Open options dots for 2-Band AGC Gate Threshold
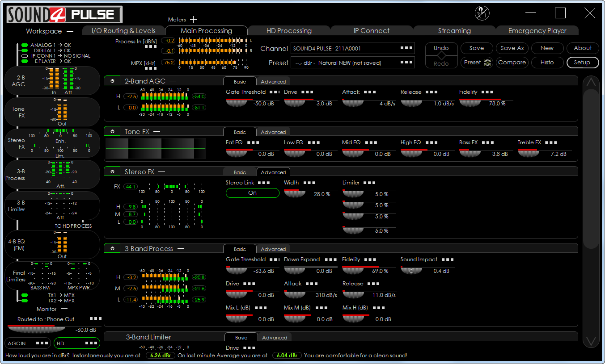605x364 pixels. click(274, 92)
